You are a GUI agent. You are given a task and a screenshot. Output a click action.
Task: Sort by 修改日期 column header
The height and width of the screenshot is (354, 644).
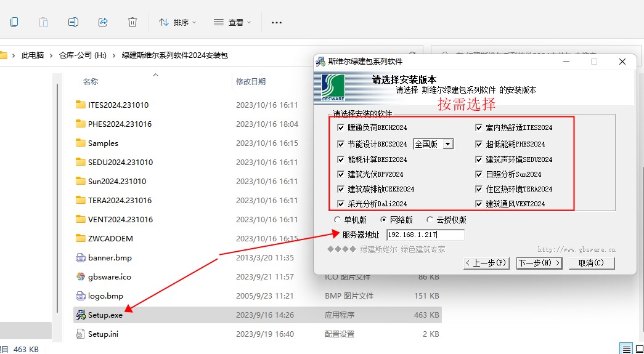pyautogui.click(x=251, y=82)
